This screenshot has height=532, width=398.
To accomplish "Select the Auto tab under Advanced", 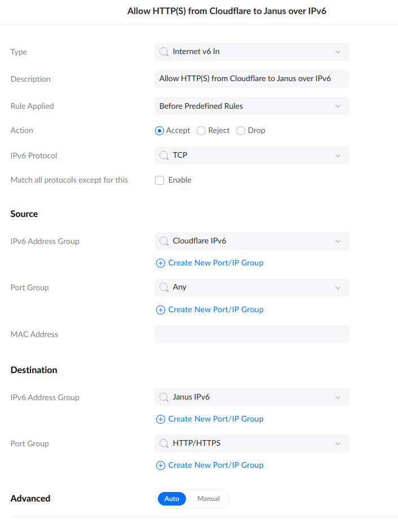I will [x=171, y=499].
